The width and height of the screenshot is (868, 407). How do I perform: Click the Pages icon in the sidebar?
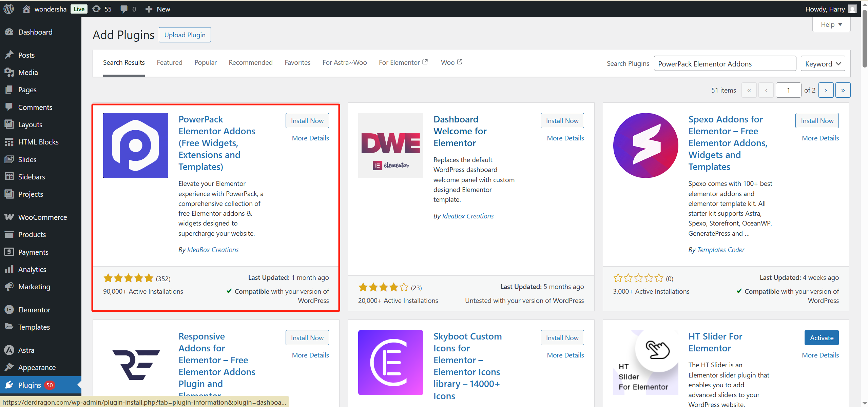click(x=9, y=90)
